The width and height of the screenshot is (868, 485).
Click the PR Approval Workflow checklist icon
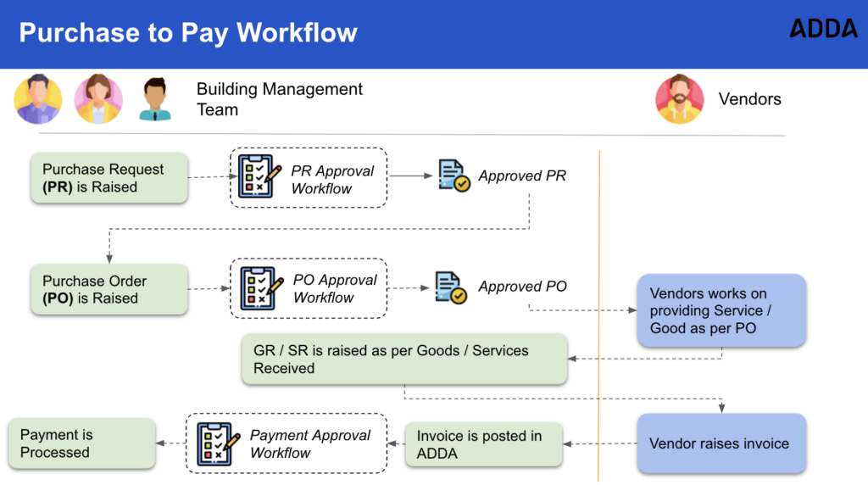[259, 176]
